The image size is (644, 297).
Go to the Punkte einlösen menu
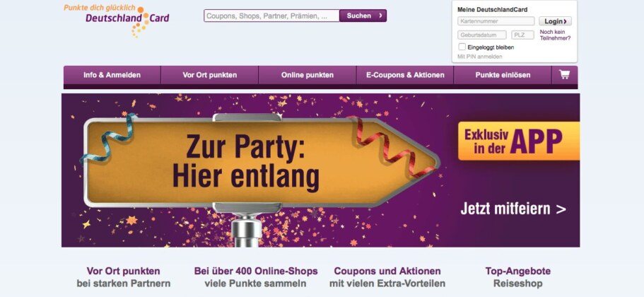tap(503, 75)
